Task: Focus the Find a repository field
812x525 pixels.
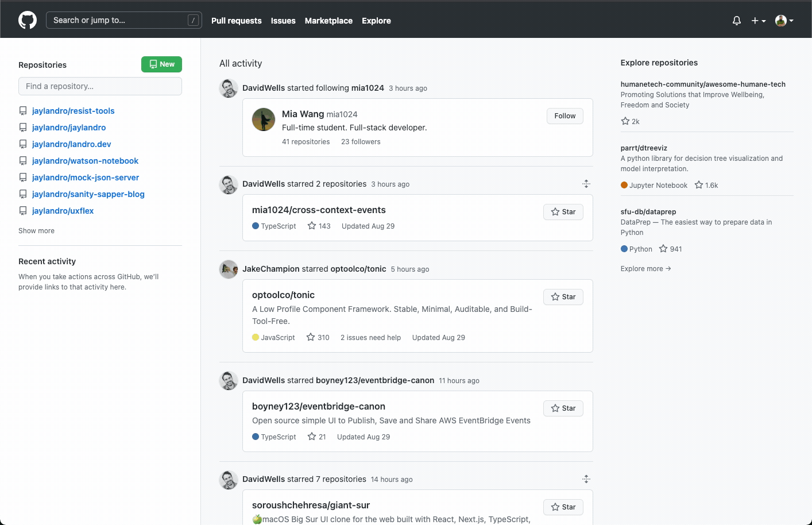Action: pos(100,86)
